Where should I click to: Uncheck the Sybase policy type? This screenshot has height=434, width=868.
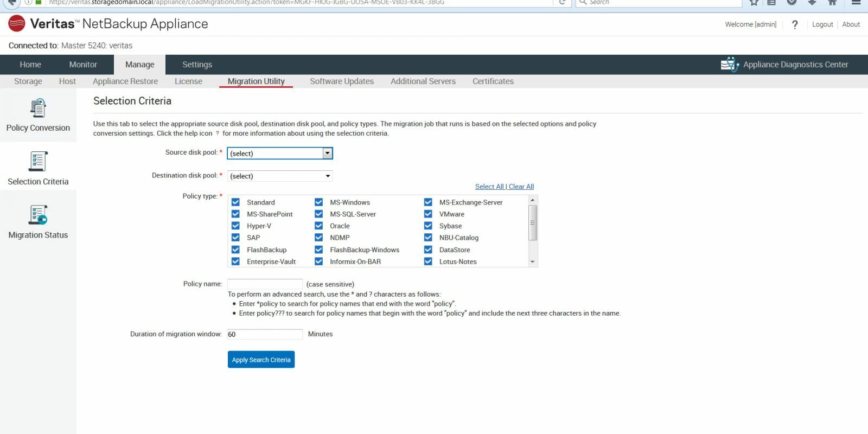(x=428, y=226)
